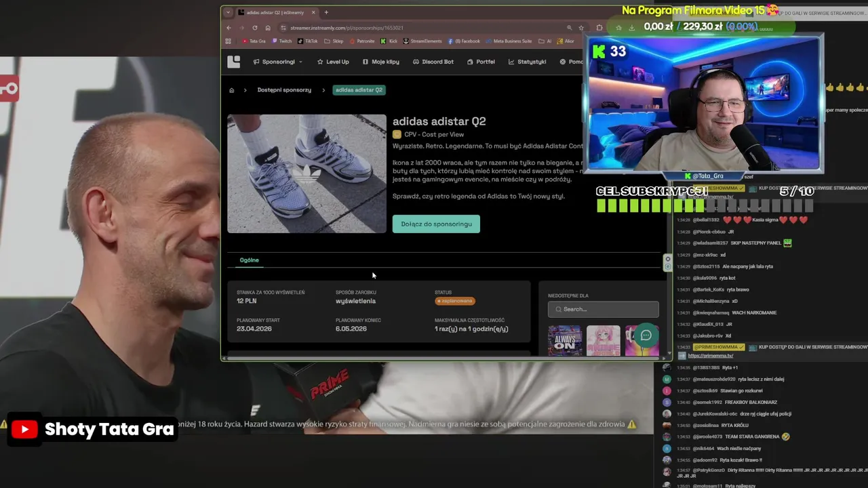Image resolution: width=868 pixels, height=488 pixels.
Task: Open site information icon in address bar
Action: [x=283, y=28]
